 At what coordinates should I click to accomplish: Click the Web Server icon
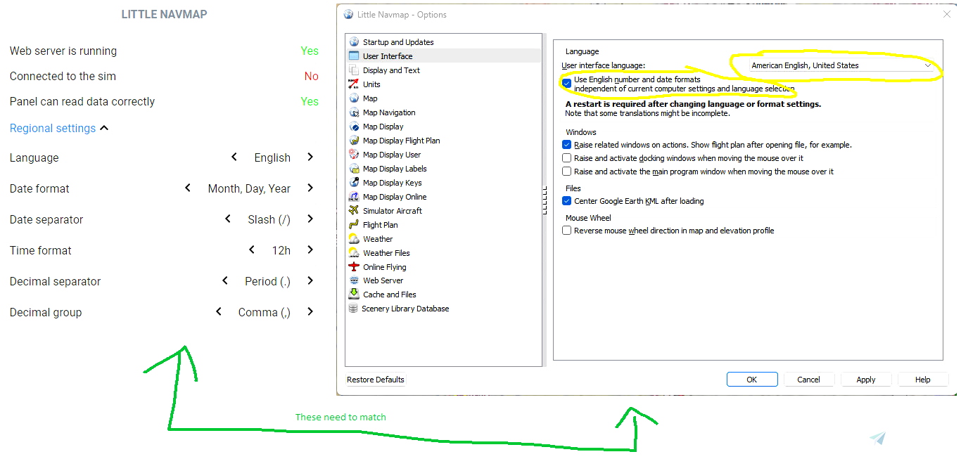click(354, 280)
